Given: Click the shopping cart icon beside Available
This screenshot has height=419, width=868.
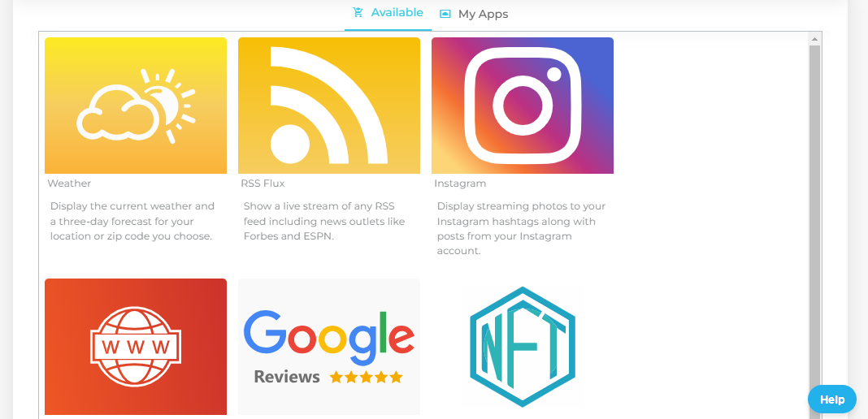Looking at the screenshot, I should [x=358, y=13].
